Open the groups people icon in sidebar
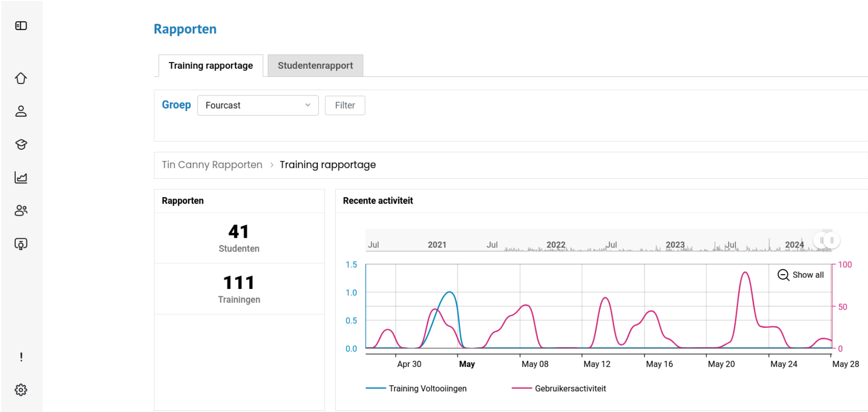The height and width of the screenshot is (412, 868). (x=21, y=211)
